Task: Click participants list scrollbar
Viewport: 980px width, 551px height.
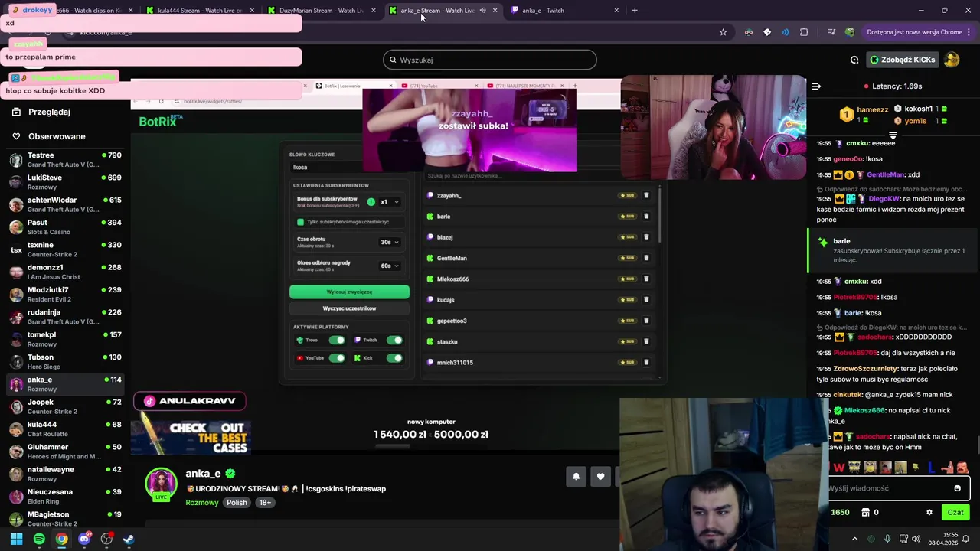Action: coord(658,214)
